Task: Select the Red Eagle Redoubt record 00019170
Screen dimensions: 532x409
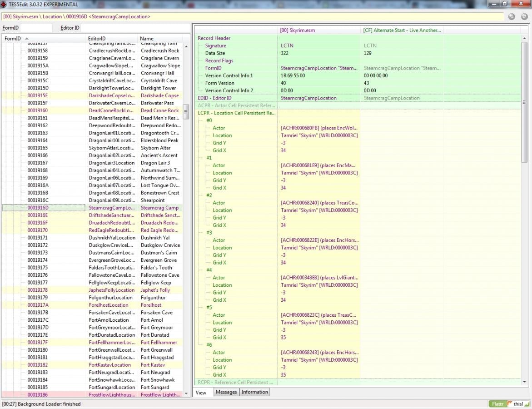Action: coord(92,230)
